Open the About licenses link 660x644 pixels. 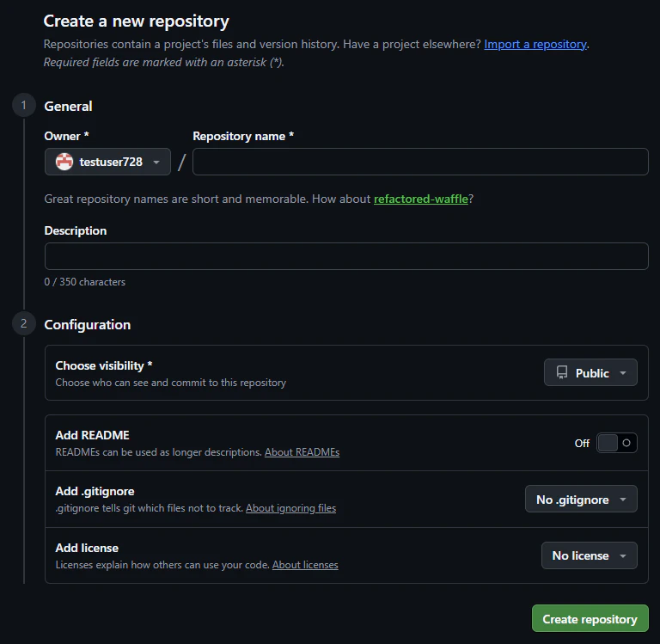[x=305, y=565]
